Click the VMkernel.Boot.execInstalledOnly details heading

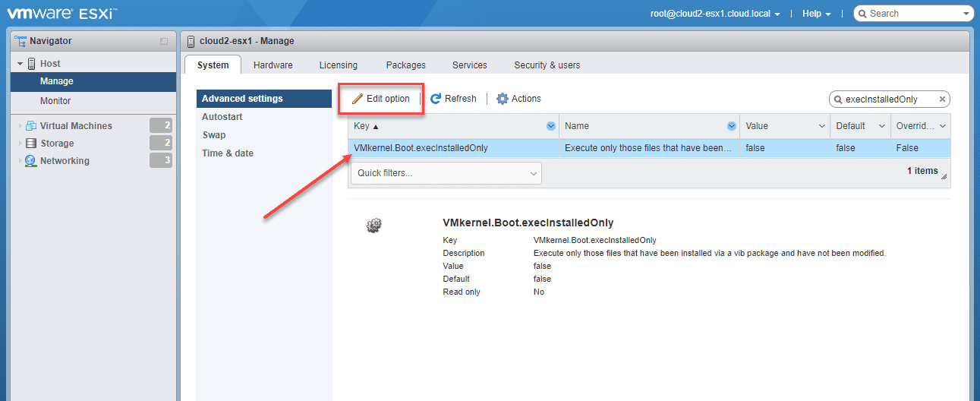(528, 223)
